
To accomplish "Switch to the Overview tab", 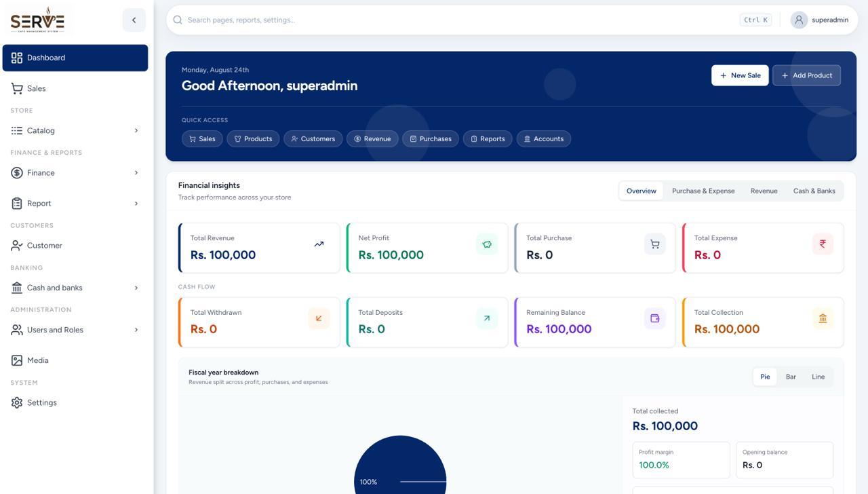I will (x=642, y=191).
